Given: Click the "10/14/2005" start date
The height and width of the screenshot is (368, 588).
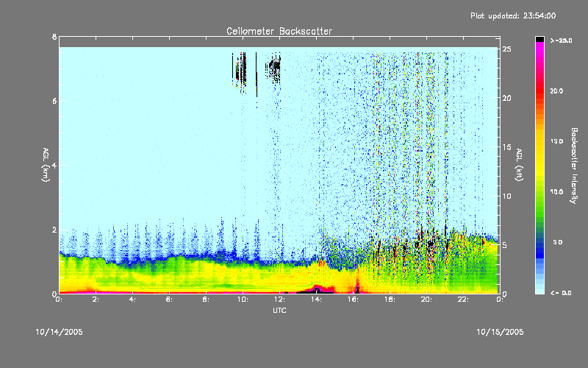Looking at the screenshot, I should (60, 332).
